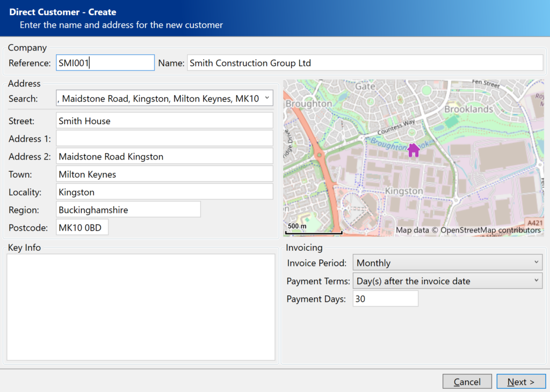
Task: Click the Brooklands area on the map
Action: (468, 109)
